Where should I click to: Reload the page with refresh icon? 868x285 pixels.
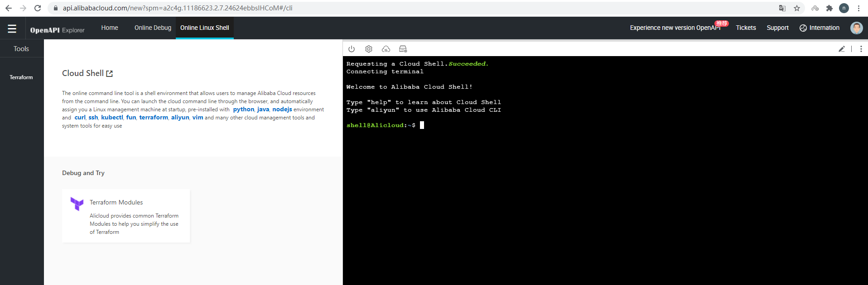tap(38, 8)
